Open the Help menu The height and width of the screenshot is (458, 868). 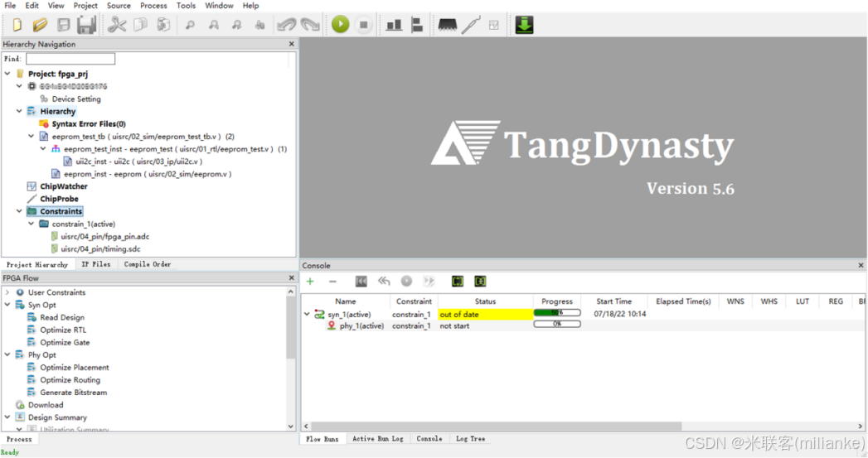[x=250, y=6]
